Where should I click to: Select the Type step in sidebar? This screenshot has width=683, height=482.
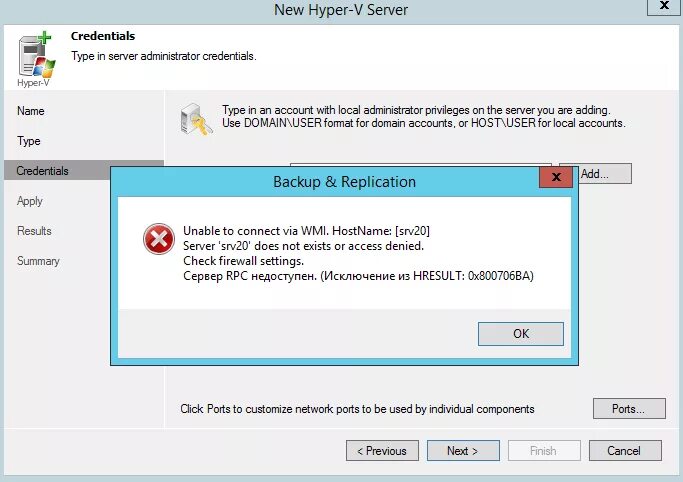pos(29,141)
